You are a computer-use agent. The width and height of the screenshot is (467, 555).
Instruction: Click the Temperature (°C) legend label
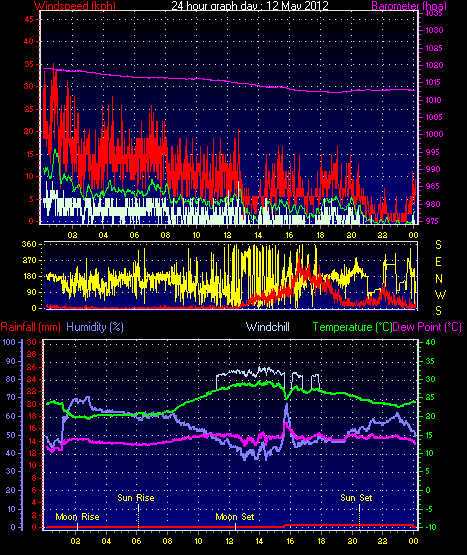tap(353, 327)
